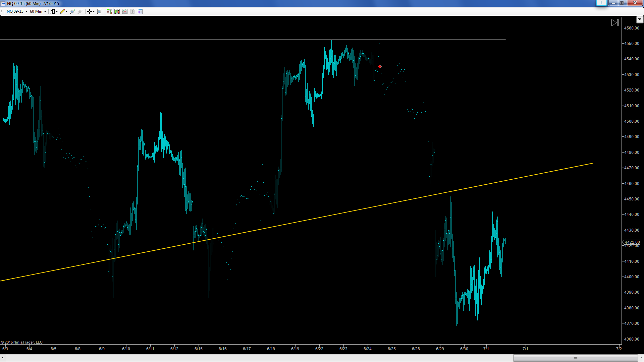This screenshot has width=644, height=362.
Task: Toggle the chart trader icon
Action: pyautogui.click(x=109, y=11)
